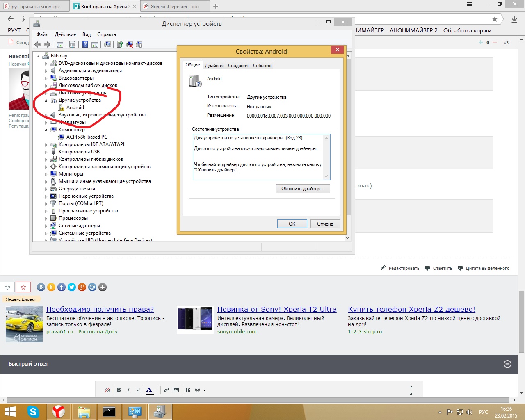Share the post via Twitter icon
The image size is (525, 420).
[x=72, y=287]
